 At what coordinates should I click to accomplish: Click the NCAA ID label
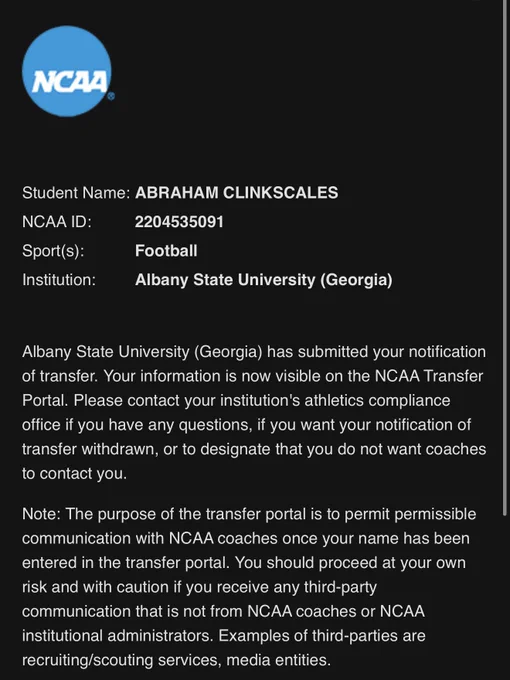click(57, 222)
